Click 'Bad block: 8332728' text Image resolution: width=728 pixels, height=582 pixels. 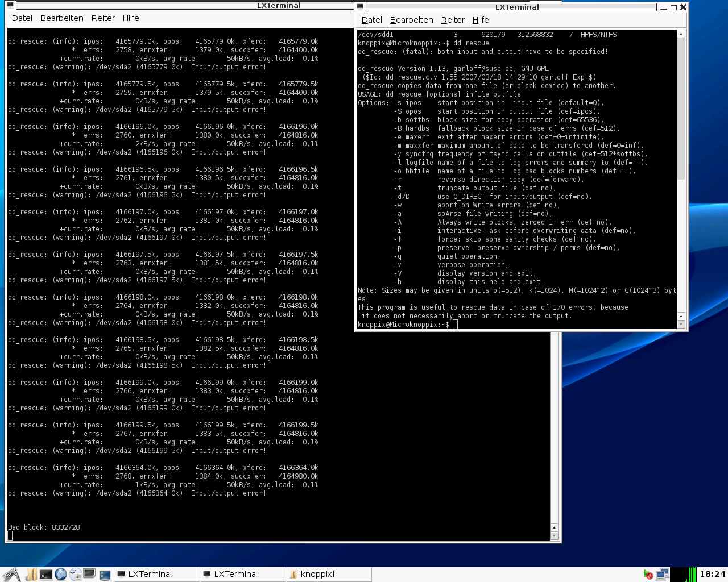coord(44,527)
